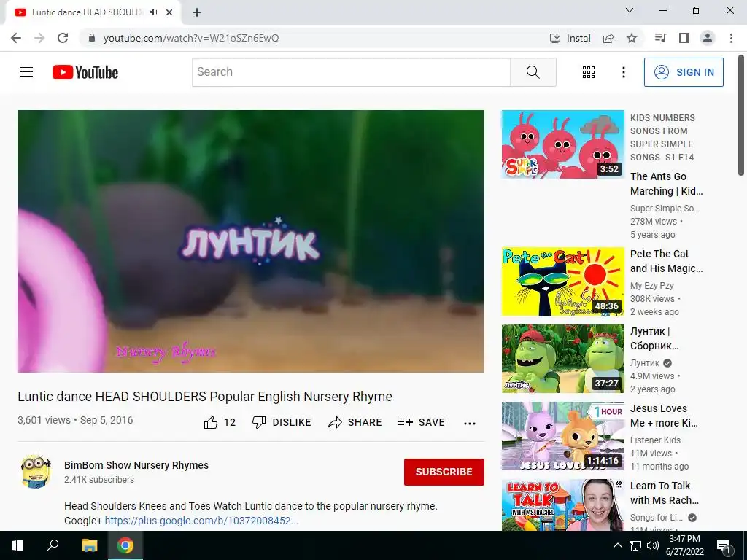Image resolution: width=747 pixels, height=560 pixels.
Task: Show hidden system tray icons
Action: pos(617,545)
